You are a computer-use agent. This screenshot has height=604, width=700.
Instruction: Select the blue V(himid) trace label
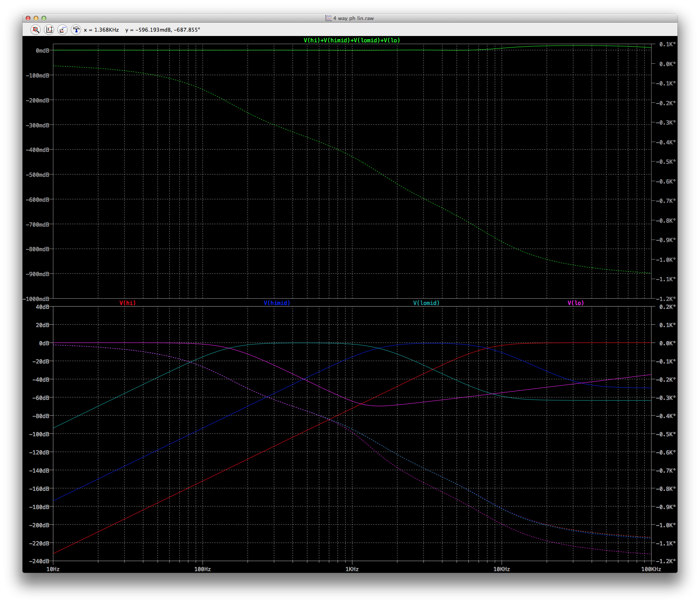coord(277,303)
